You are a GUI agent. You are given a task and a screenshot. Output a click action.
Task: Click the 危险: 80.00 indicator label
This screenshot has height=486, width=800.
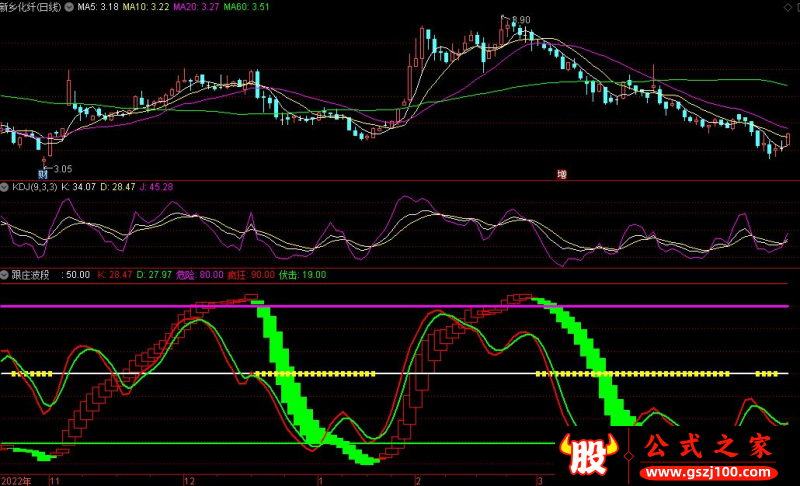(x=199, y=273)
